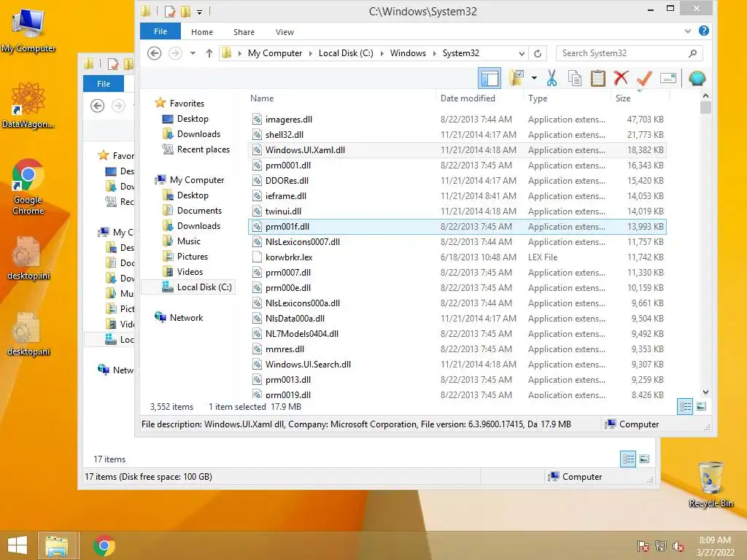Click the My Computer breadcrumb segment
The image size is (747, 560).
(x=275, y=53)
